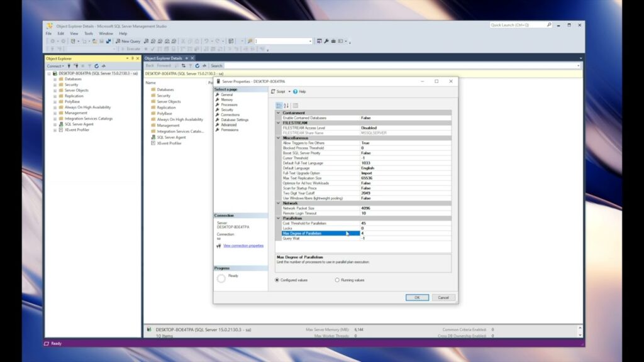The image size is (644, 362).
Task: Click the Network Packet Size row
Action: click(367, 208)
